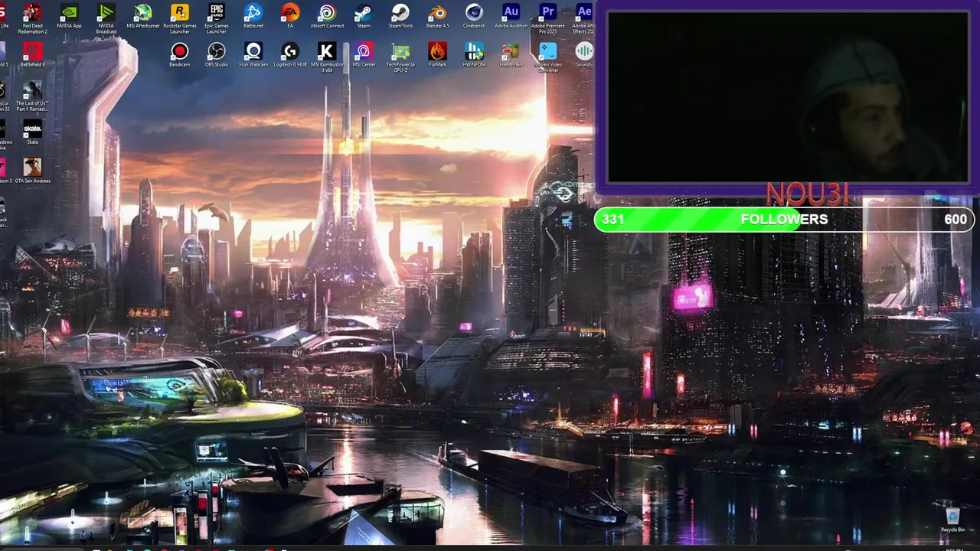Launch the FurMark desktop shortcut
Viewport: 980px width, 551px height.
pos(437,55)
